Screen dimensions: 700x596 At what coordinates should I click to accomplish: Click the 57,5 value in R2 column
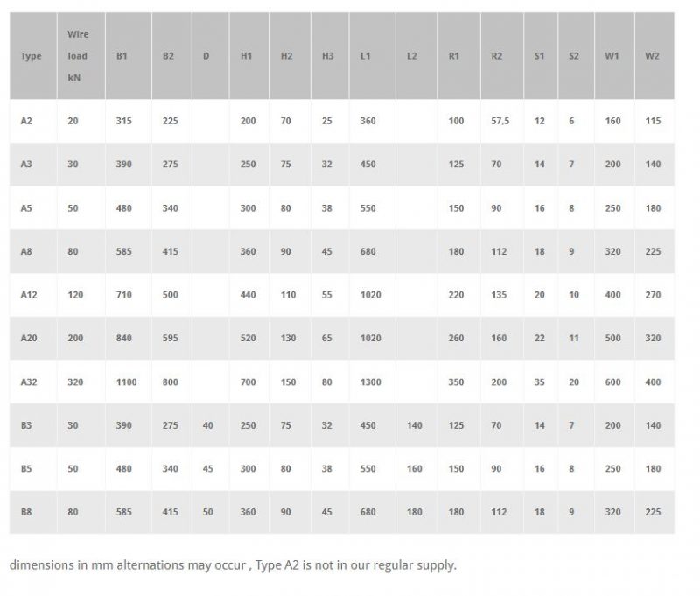pos(500,121)
